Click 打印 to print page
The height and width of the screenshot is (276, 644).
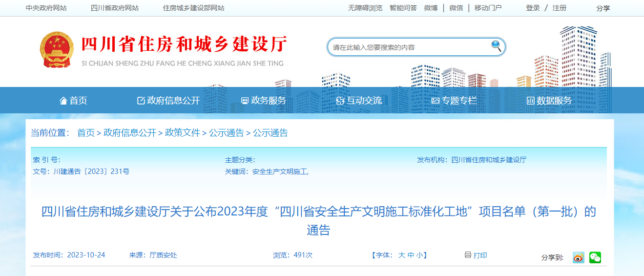[x=480, y=255]
